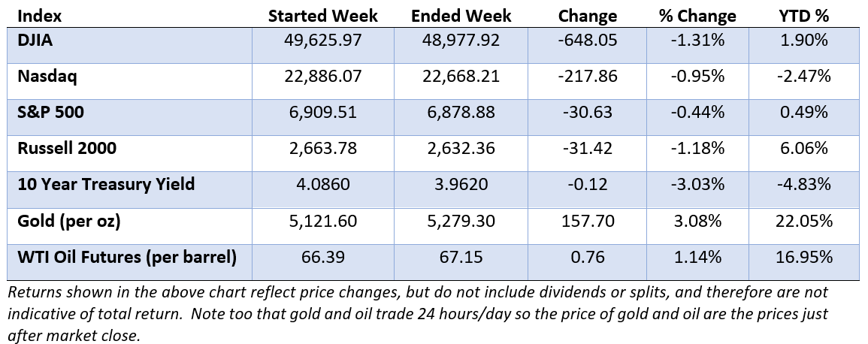Click the S&P 500 row label

tap(46, 112)
